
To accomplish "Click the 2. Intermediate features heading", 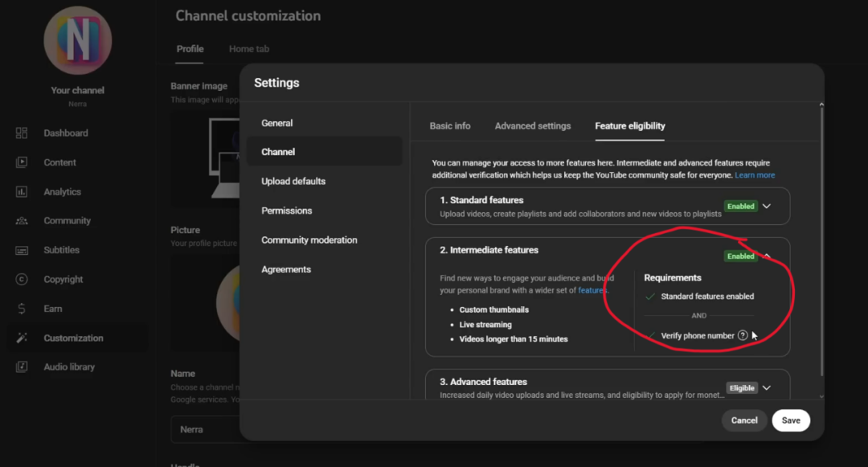I will (489, 250).
